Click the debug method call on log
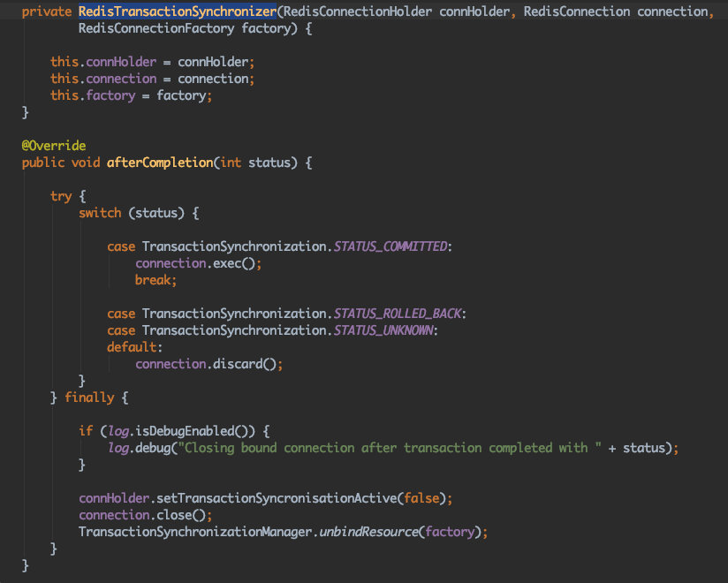 tap(153, 448)
